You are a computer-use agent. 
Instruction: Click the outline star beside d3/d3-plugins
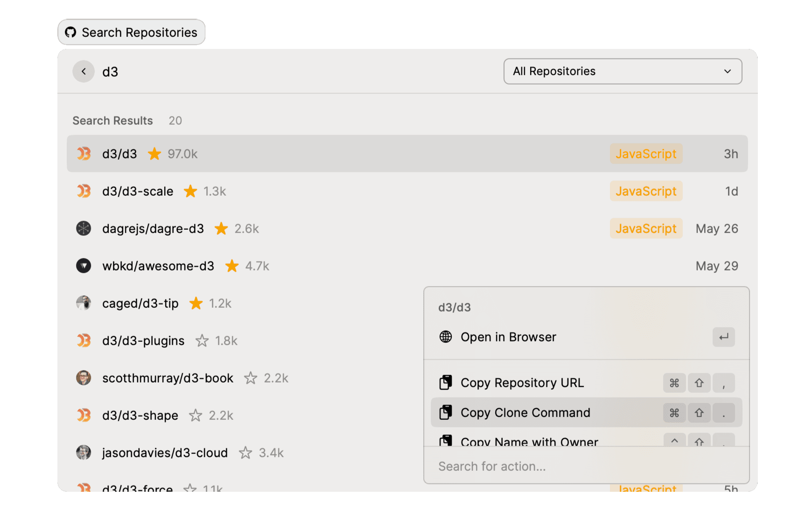pos(202,340)
